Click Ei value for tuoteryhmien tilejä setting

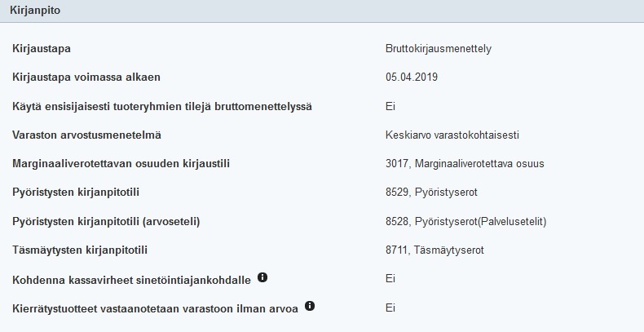tap(390, 106)
